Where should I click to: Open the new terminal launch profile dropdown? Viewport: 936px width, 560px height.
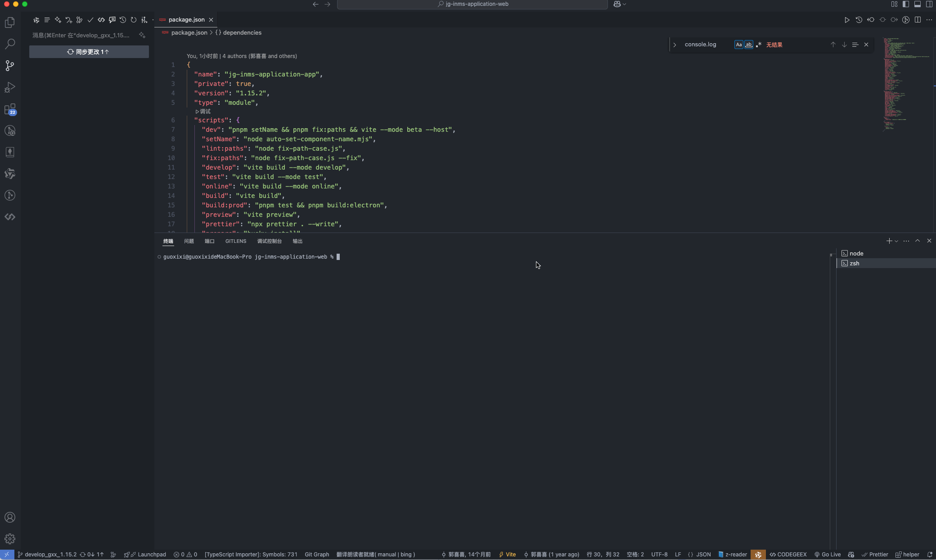point(896,241)
